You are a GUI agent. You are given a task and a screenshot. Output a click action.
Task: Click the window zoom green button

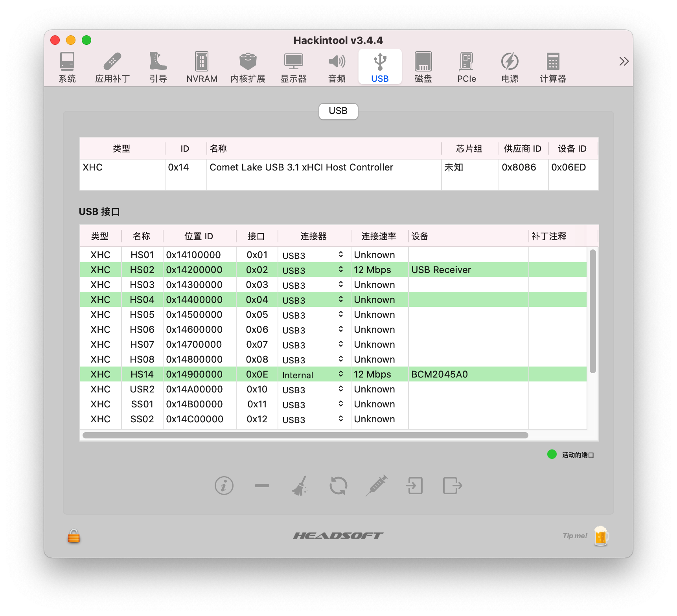86,40
